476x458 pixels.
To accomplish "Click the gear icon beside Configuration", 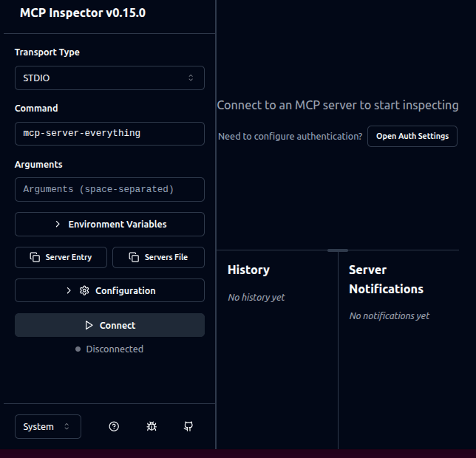I will coord(84,290).
